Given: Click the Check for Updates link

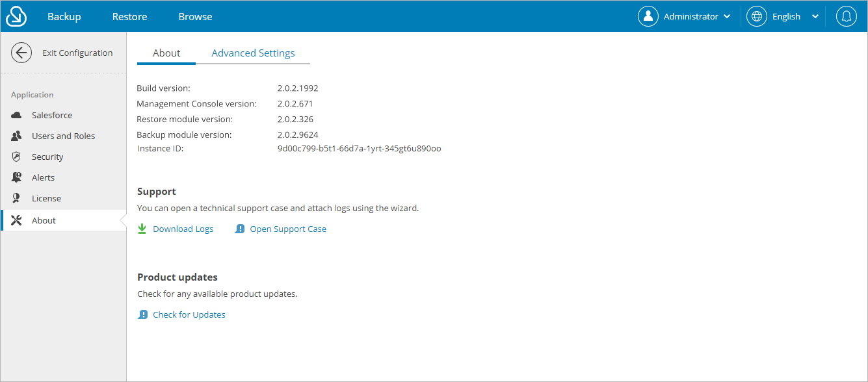Looking at the screenshot, I should [x=189, y=314].
